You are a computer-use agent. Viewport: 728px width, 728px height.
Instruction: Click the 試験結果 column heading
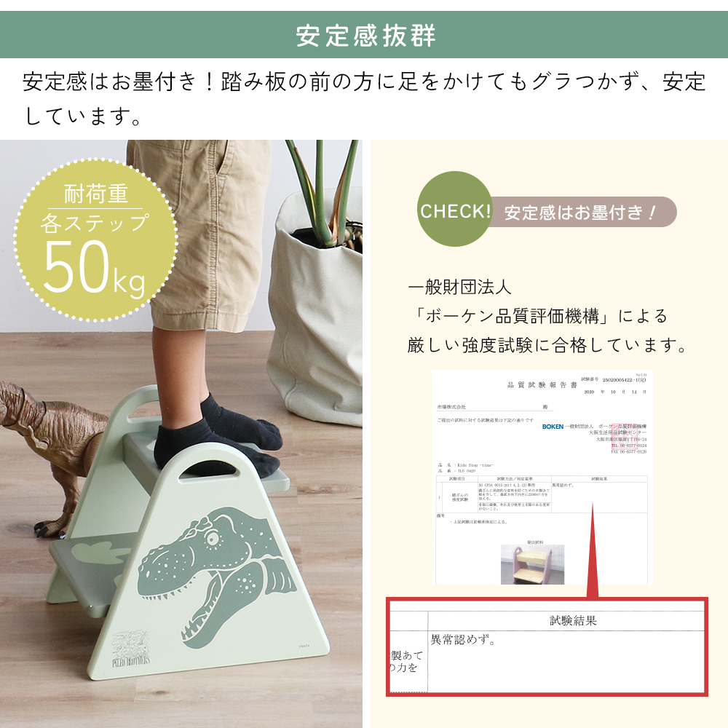click(x=573, y=621)
